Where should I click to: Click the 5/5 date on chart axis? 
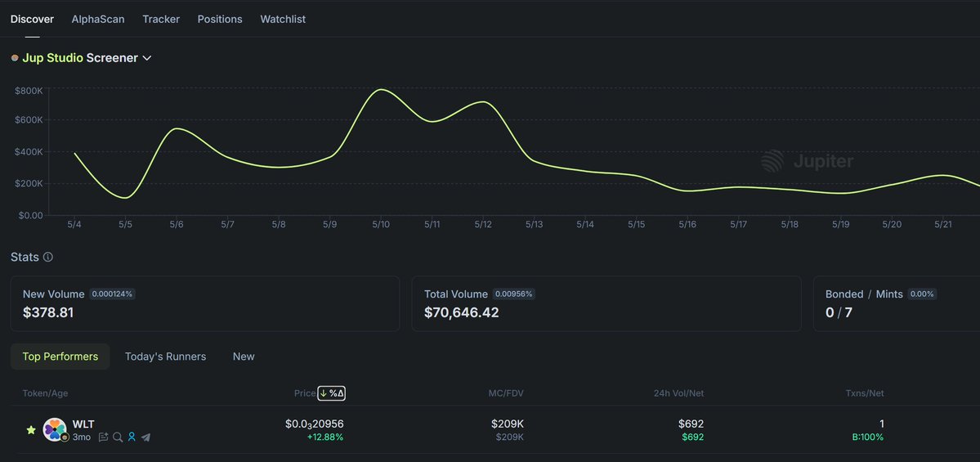pos(125,224)
